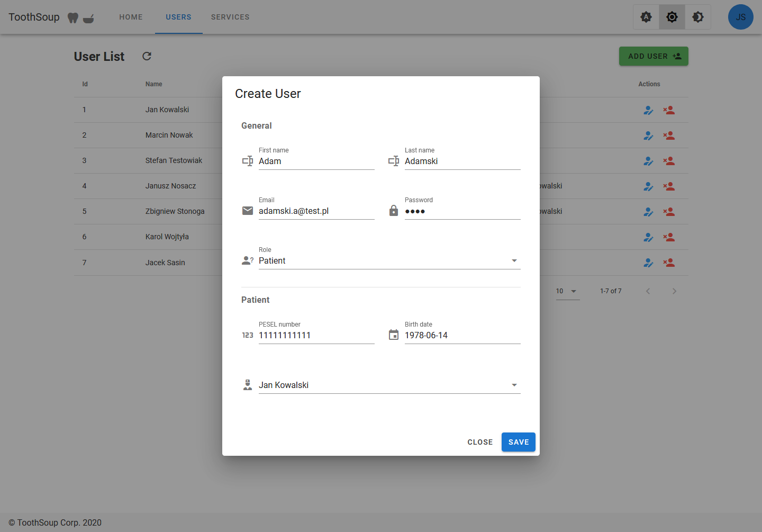
Task: Click the password lock icon
Action: point(394,210)
